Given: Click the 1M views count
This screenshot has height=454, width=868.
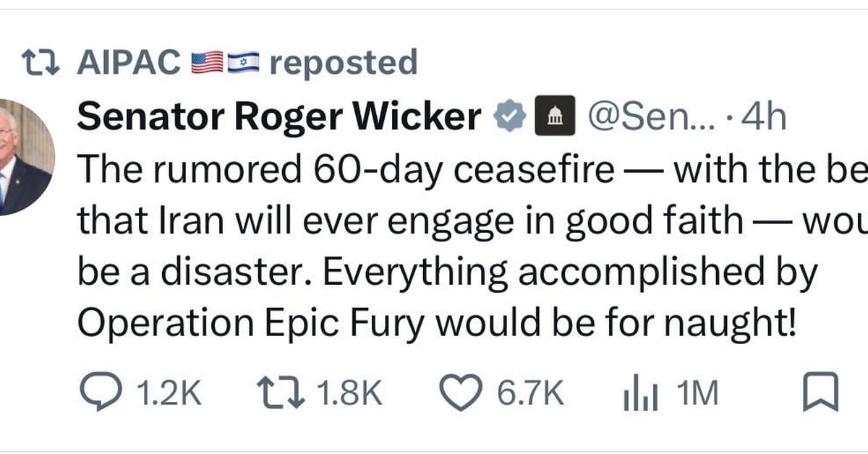Looking at the screenshot, I should tap(697, 395).
